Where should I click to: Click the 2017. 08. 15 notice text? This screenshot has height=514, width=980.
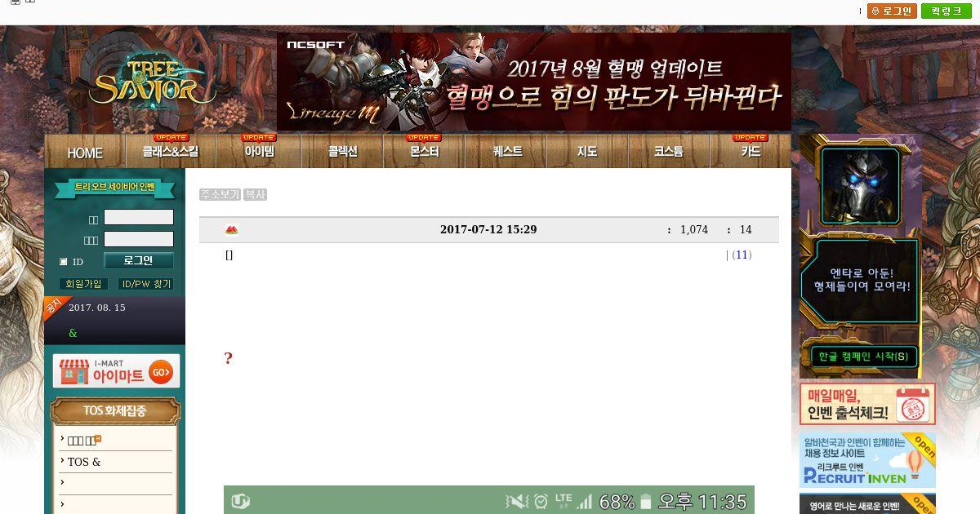97,308
